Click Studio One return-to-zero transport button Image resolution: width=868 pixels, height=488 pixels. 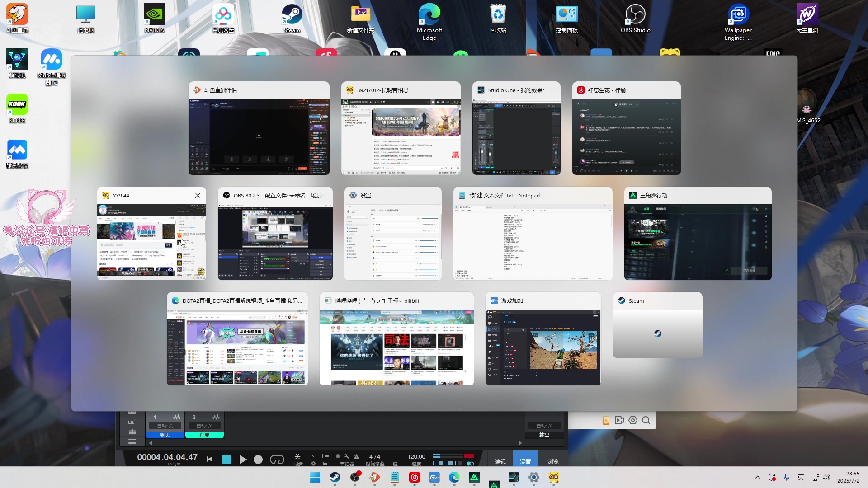(210, 459)
